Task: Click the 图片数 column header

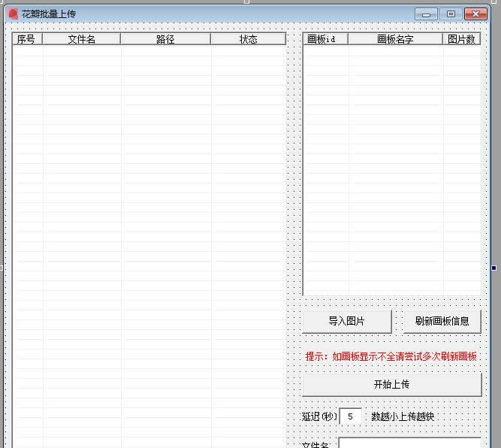Action: (461, 39)
